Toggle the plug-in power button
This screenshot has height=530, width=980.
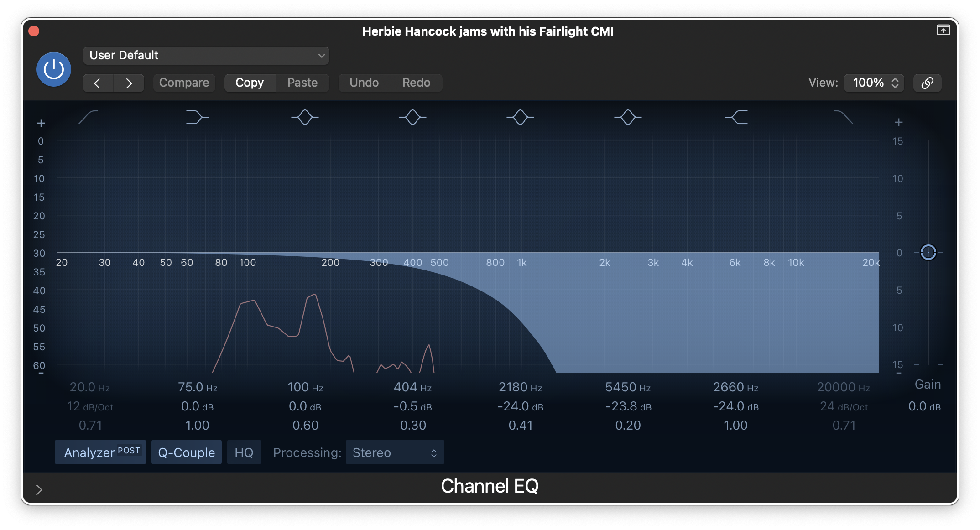coord(54,69)
